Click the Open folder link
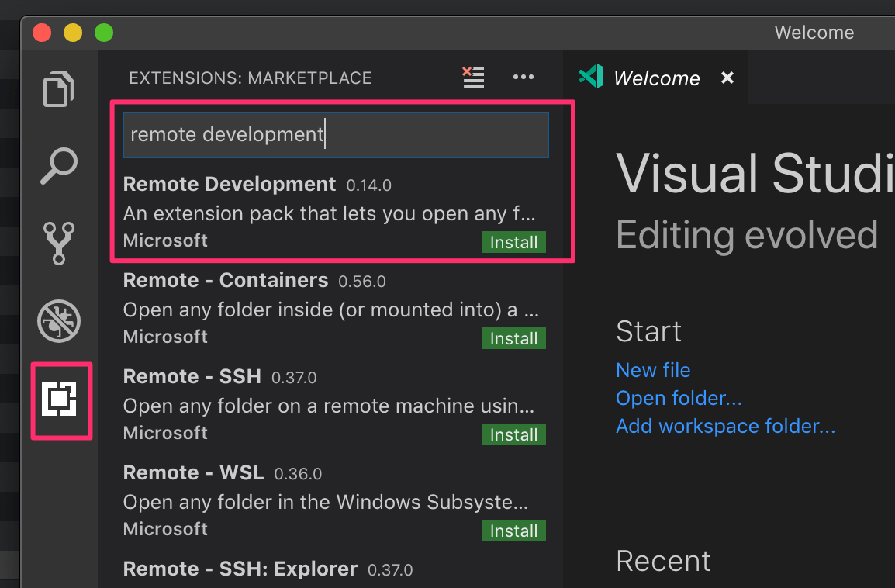Viewport: 895px width, 588px height. [x=679, y=398]
